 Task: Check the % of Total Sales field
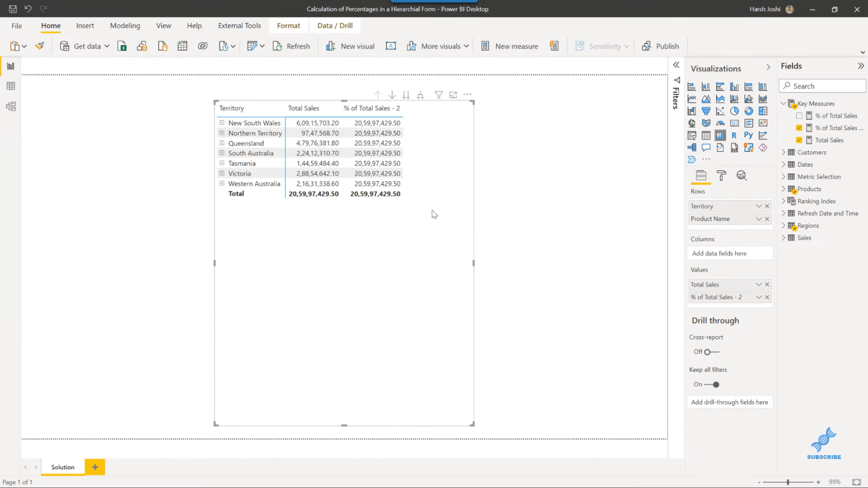(799, 116)
